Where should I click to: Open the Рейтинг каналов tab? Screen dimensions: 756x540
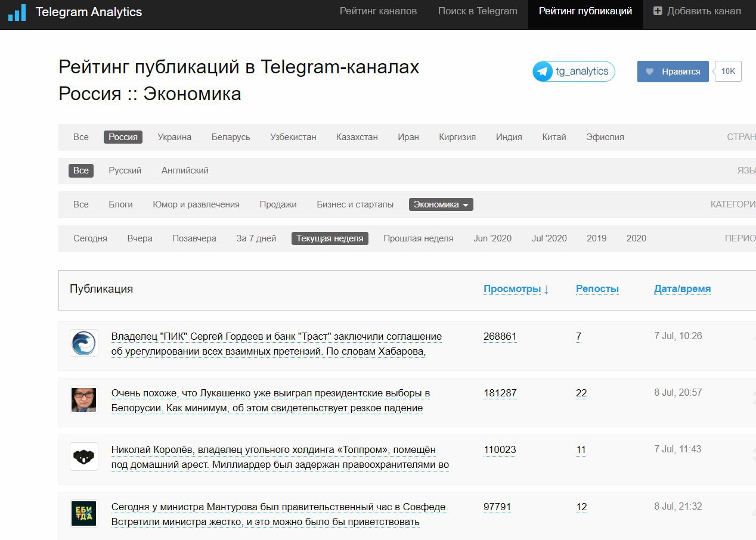(x=378, y=11)
